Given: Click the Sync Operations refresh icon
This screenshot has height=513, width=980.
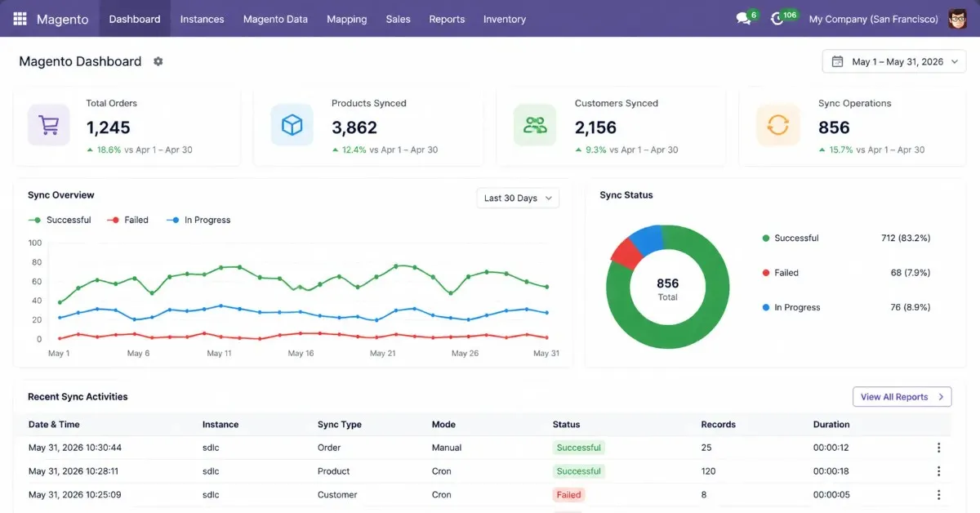Looking at the screenshot, I should (777, 125).
